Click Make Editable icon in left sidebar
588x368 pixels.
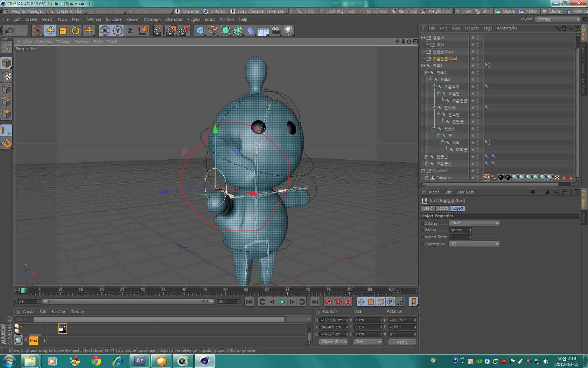tap(6, 47)
